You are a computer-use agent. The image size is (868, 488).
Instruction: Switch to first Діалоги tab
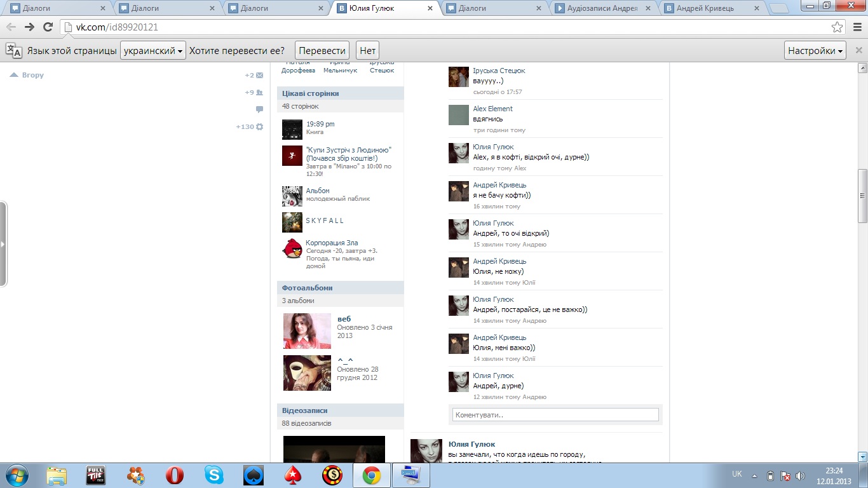point(57,8)
